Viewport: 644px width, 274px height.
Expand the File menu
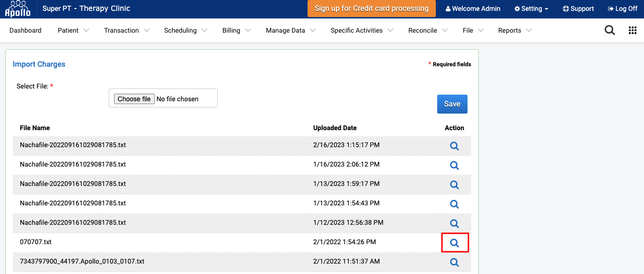pyautogui.click(x=473, y=30)
